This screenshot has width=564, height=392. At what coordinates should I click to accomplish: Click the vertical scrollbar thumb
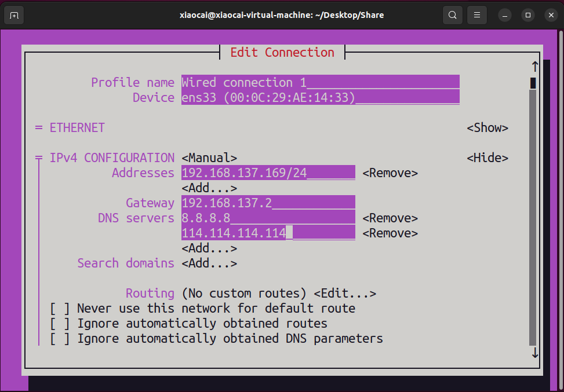[x=533, y=83]
